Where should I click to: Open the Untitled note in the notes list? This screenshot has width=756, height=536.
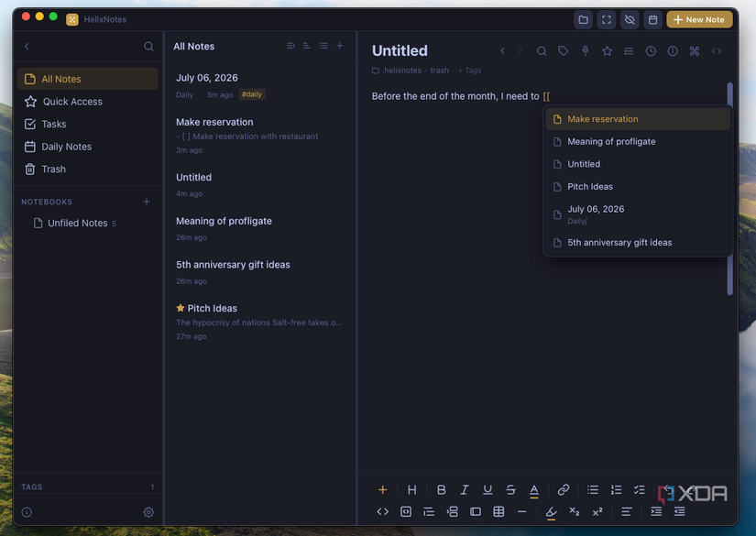[260, 185]
